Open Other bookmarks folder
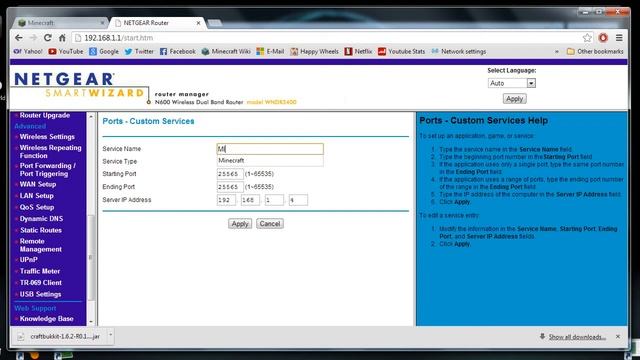Image resolution: width=640 pixels, height=360 pixels. pos(595,51)
